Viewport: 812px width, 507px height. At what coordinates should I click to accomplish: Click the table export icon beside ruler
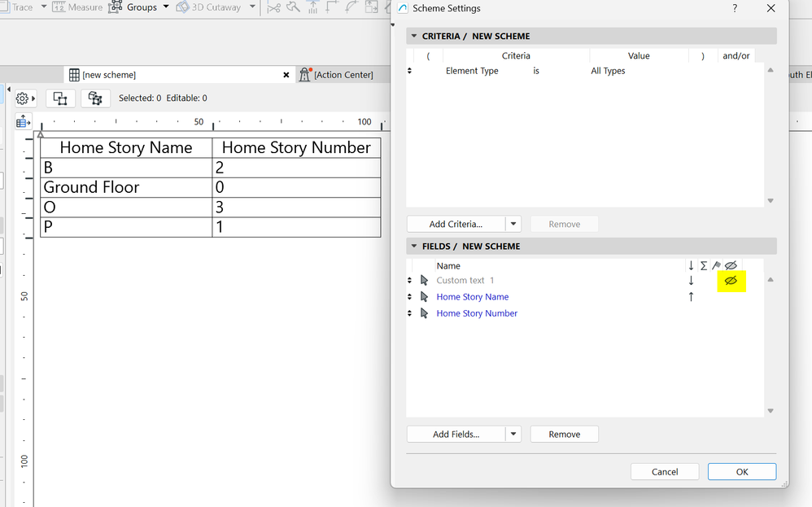(x=23, y=122)
